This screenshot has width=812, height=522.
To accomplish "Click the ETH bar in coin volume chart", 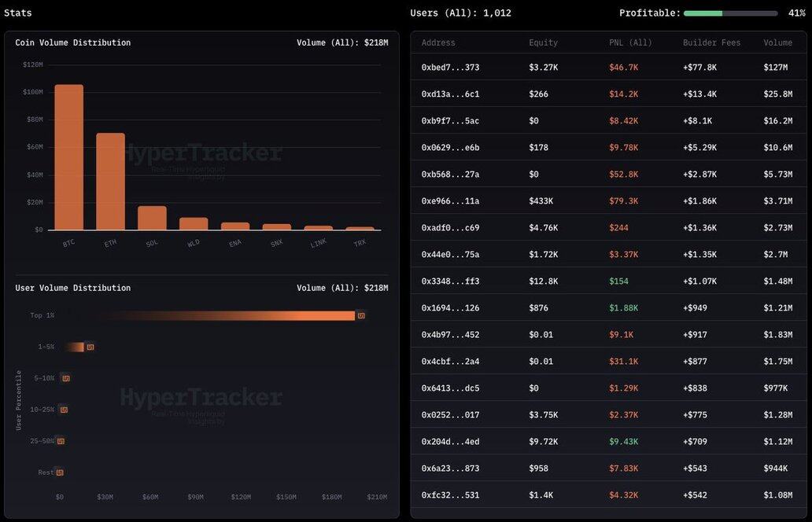I will (110, 182).
